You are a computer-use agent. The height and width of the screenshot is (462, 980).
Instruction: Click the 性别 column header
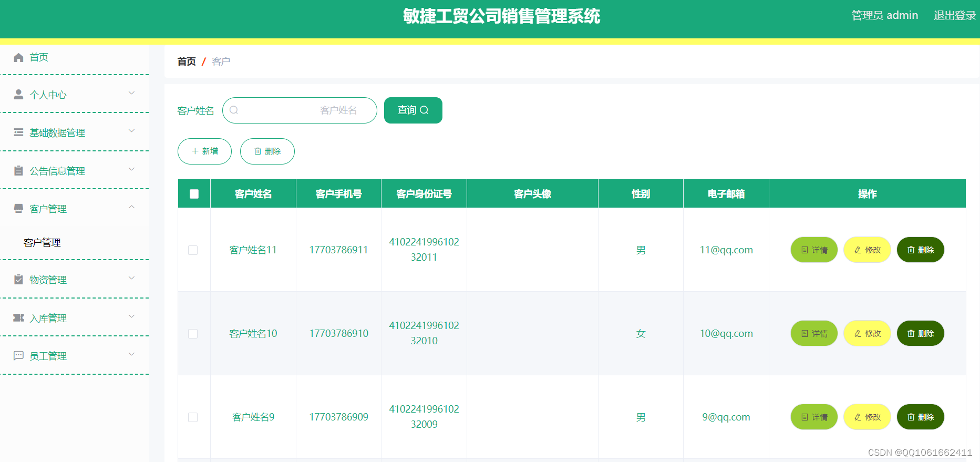click(641, 194)
